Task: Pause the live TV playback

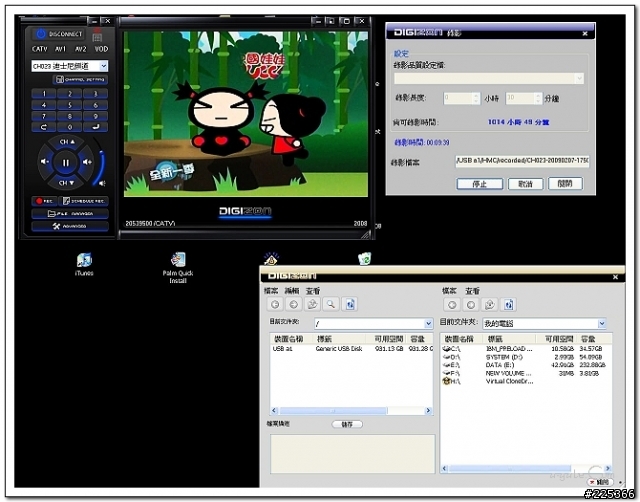Action: click(x=66, y=162)
